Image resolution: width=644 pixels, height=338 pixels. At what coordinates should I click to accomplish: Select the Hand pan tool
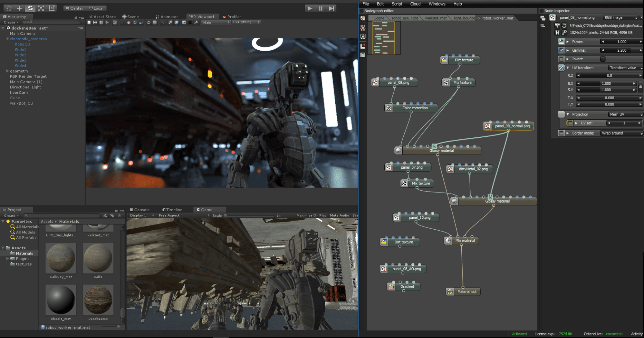[8, 8]
